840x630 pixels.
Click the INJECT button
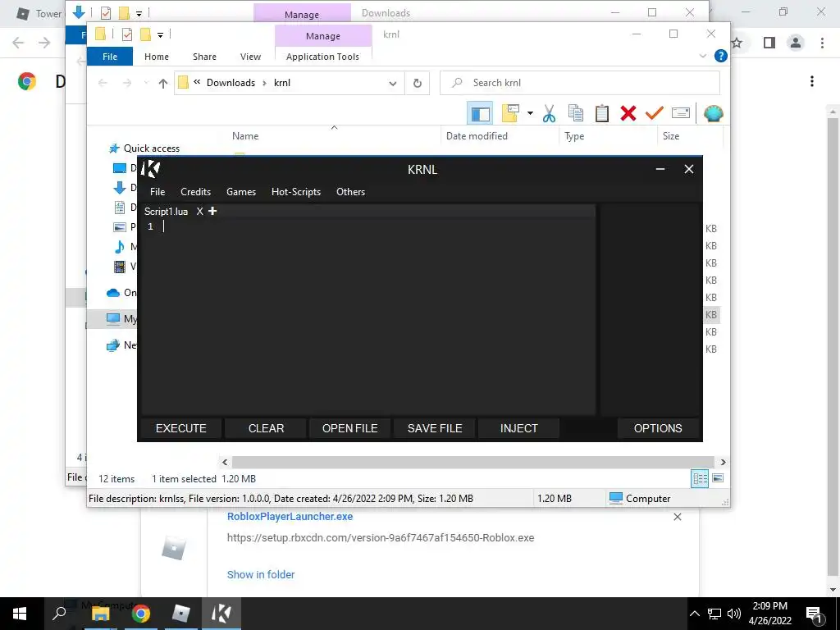(x=518, y=428)
